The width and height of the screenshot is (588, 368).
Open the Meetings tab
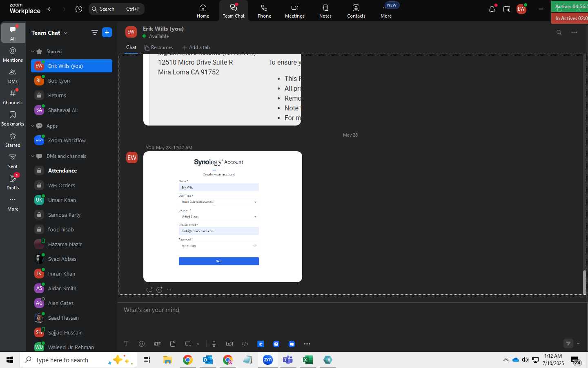click(294, 11)
